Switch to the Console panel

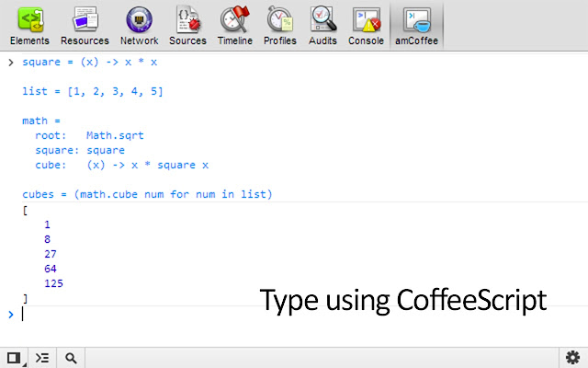pos(366,26)
